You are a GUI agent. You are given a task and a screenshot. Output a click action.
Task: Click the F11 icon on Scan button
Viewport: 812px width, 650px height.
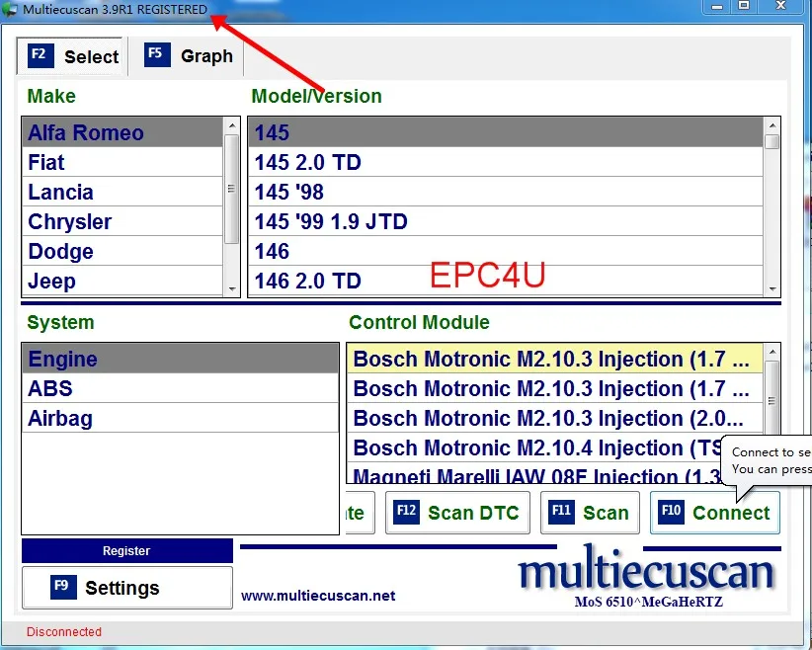[x=561, y=512]
